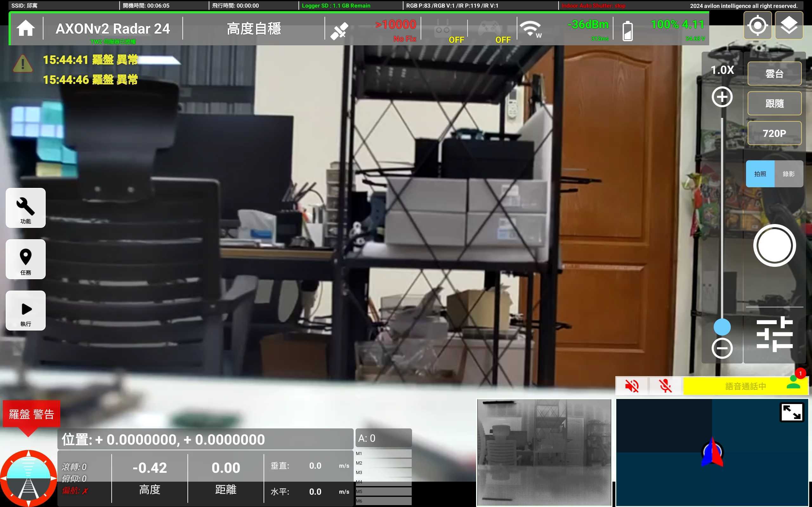Open the 任務 mission pin button
812x507 pixels.
26,259
